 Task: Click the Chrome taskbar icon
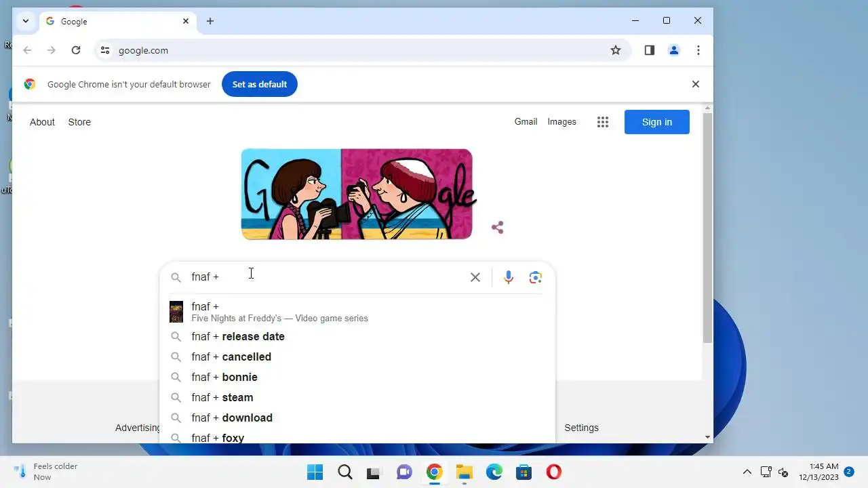(x=435, y=472)
